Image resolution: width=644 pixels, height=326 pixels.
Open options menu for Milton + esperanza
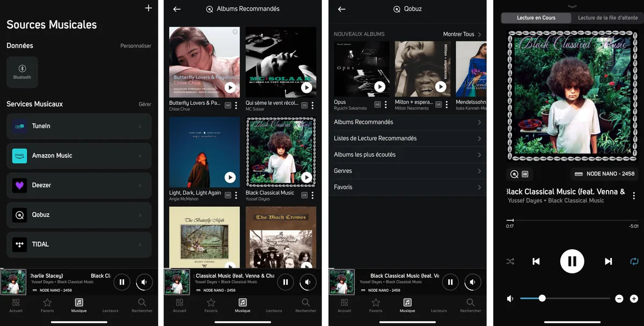447,105
